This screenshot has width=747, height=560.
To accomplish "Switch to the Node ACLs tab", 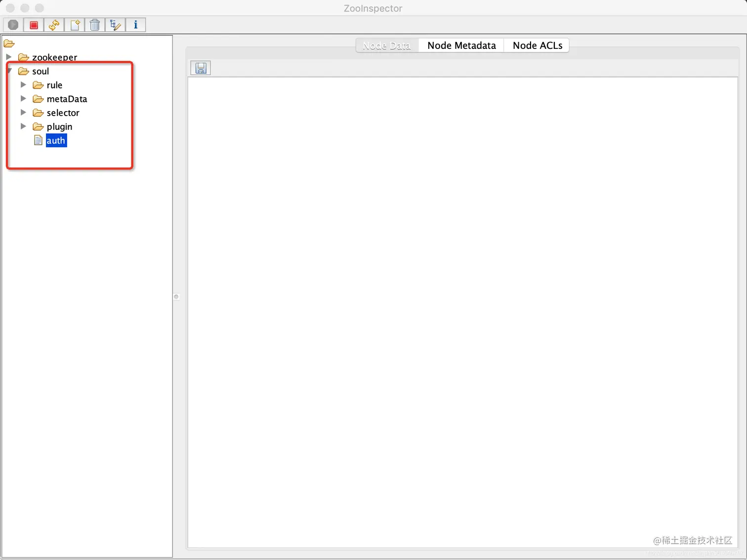I will [x=537, y=45].
